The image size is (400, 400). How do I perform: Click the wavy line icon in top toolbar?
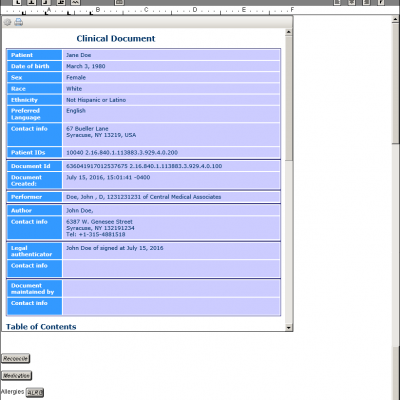click(75, 2)
